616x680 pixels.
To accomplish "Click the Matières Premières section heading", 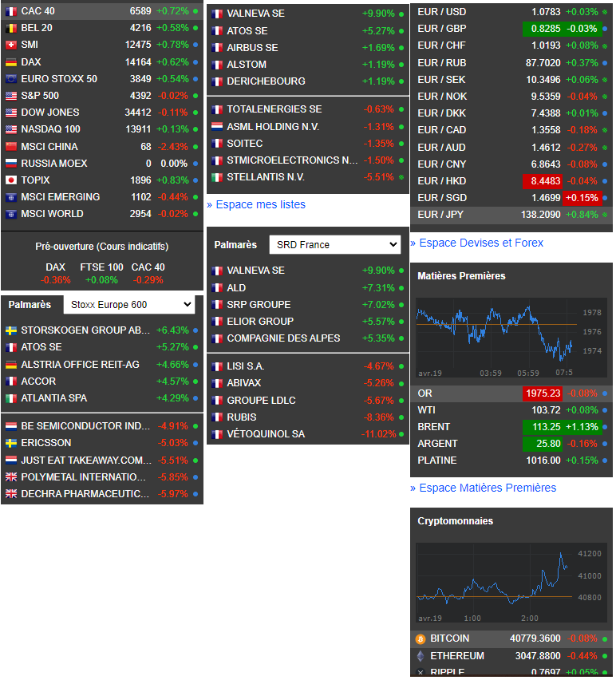I will tap(461, 276).
